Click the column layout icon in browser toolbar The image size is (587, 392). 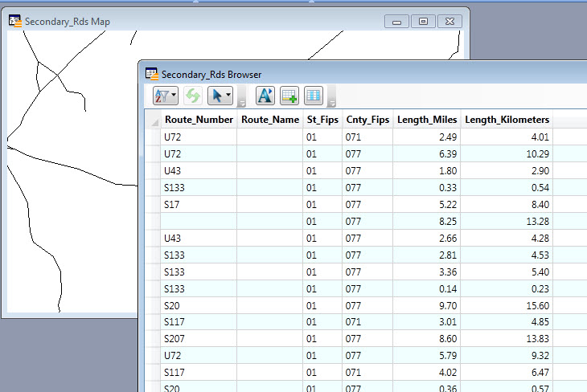point(314,96)
